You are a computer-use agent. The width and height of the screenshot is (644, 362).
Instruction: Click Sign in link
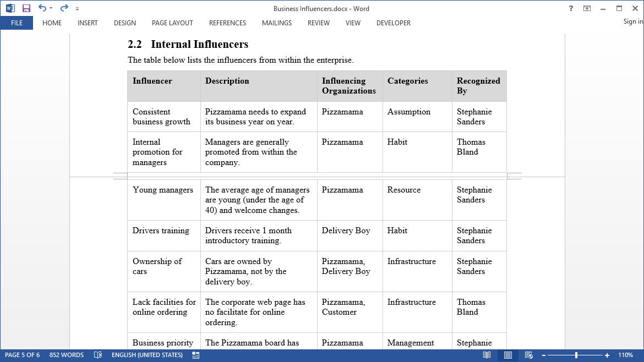point(632,21)
